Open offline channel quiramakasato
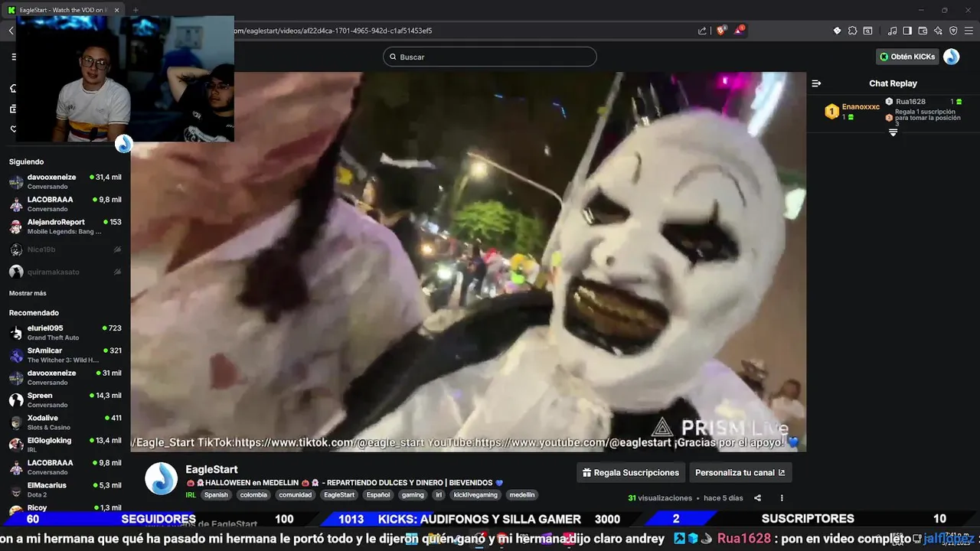The width and height of the screenshot is (980, 551). [x=65, y=272]
